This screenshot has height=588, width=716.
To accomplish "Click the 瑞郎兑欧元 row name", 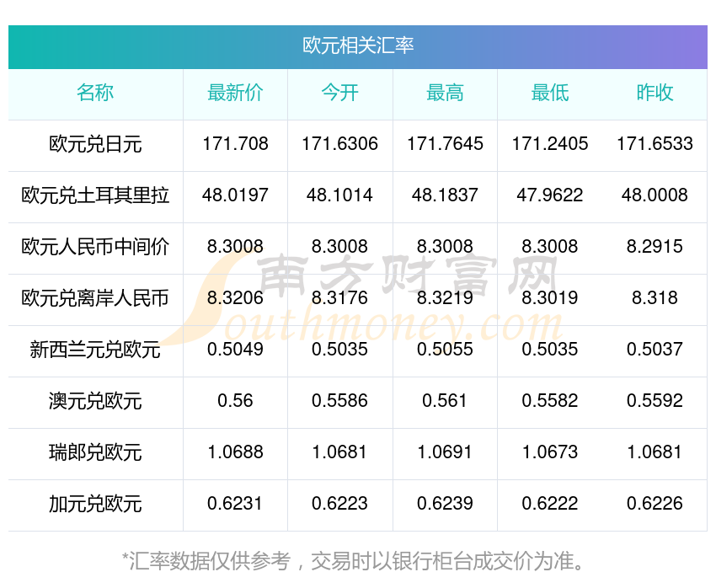I will pos(95,452).
